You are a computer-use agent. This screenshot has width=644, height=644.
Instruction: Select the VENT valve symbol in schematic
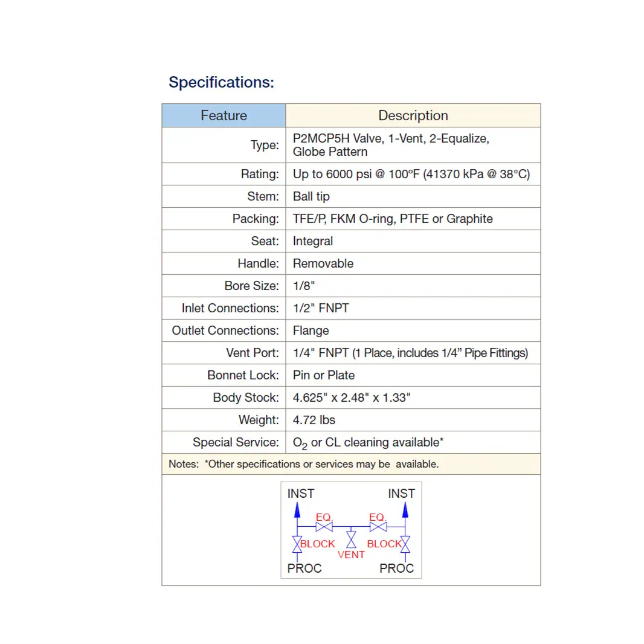point(351,539)
